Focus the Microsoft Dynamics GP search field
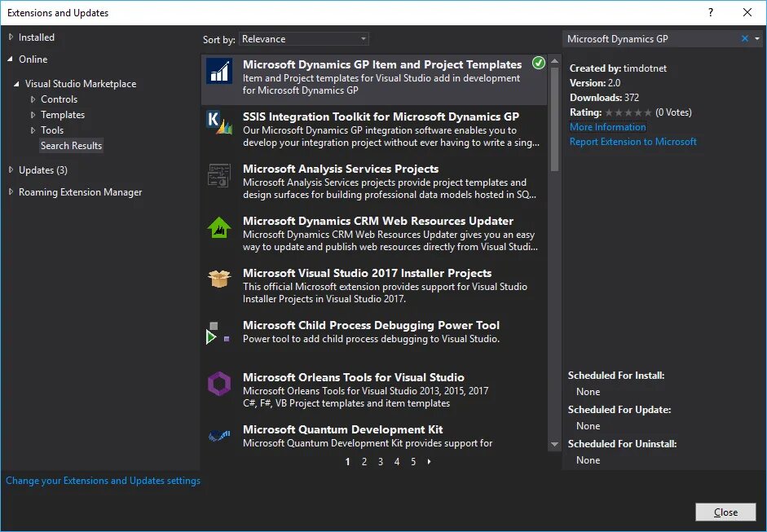The image size is (767, 532). point(653,38)
